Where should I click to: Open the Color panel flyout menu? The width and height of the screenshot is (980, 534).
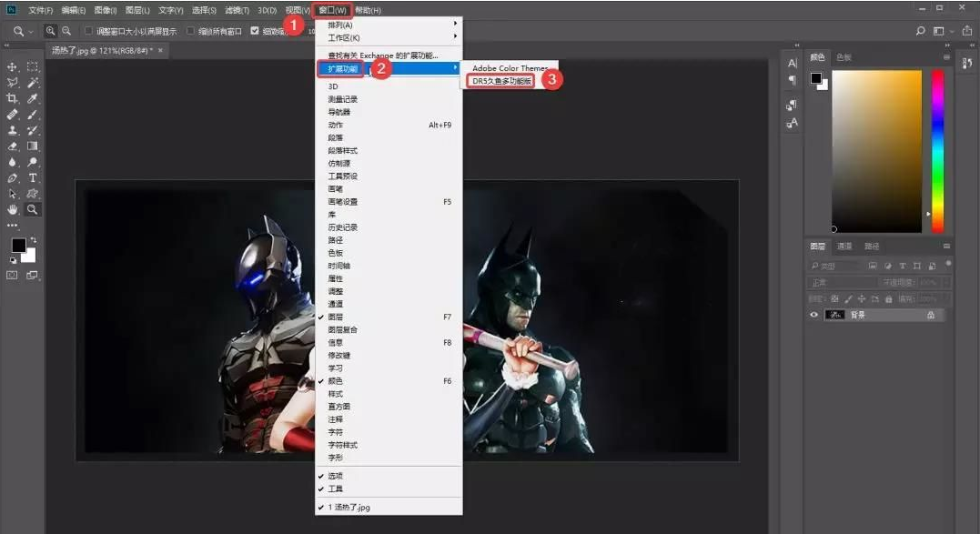point(946,56)
